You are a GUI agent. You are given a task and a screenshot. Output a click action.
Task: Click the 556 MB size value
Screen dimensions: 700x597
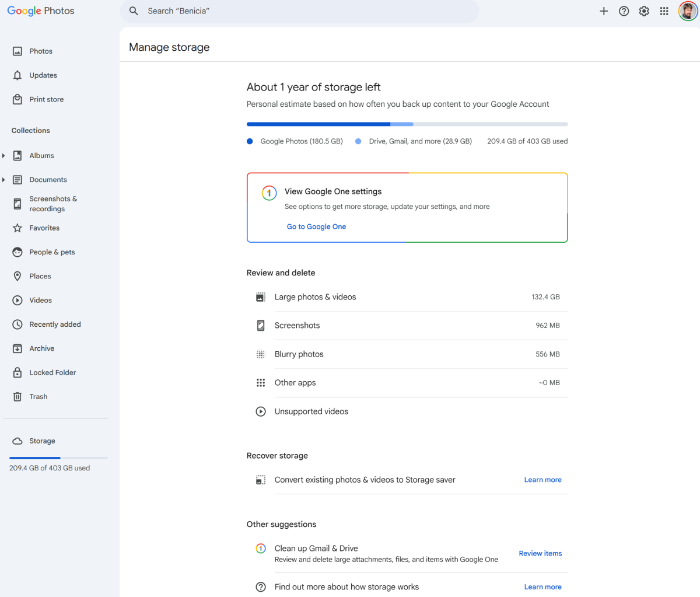pos(548,354)
